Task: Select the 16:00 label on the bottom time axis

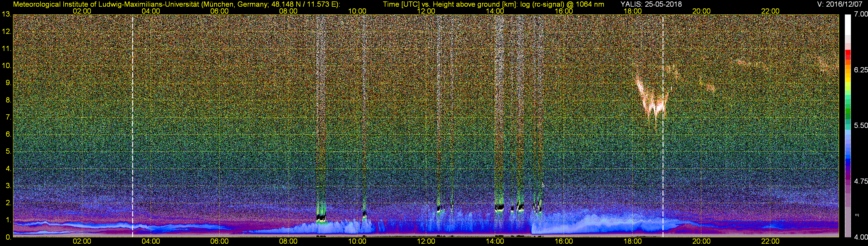Action: click(x=564, y=242)
